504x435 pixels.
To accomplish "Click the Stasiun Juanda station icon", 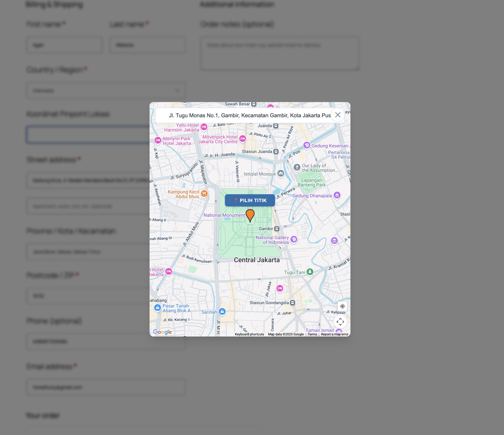I will click(276, 152).
